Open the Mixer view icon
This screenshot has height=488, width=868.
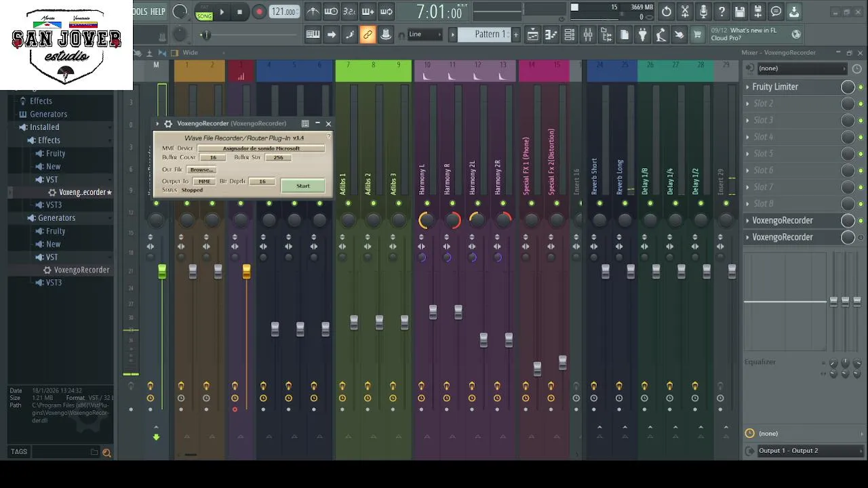[x=588, y=35]
